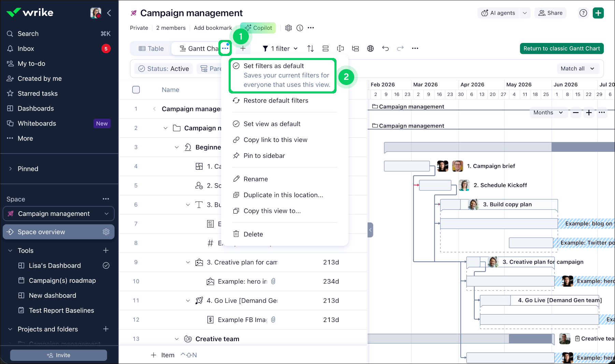Open the Match all dropdown
The height and width of the screenshot is (364, 615).
click(577, 69)
